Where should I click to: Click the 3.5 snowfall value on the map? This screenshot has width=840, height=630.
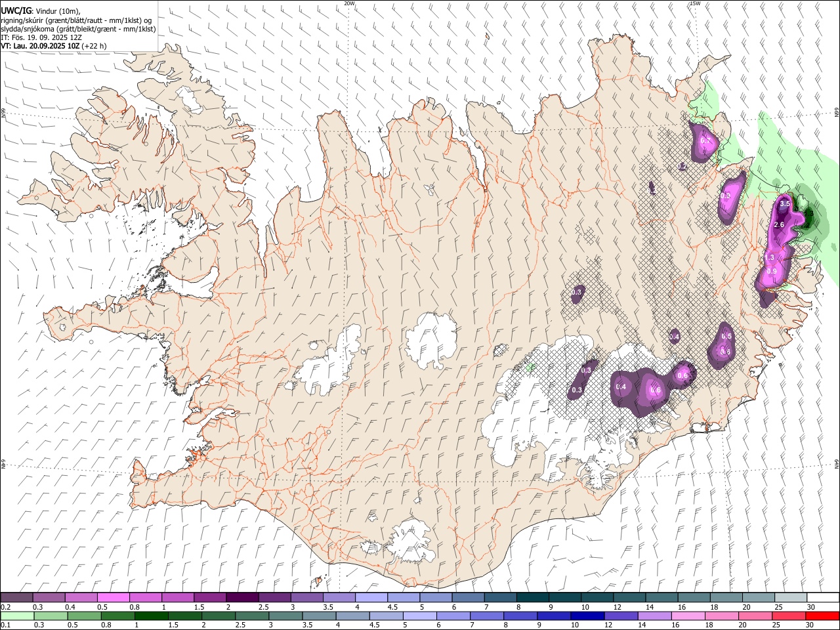785,204
